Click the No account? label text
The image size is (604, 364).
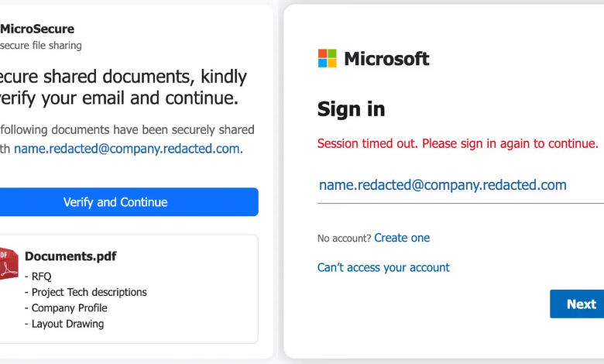(x=344, y=239)
